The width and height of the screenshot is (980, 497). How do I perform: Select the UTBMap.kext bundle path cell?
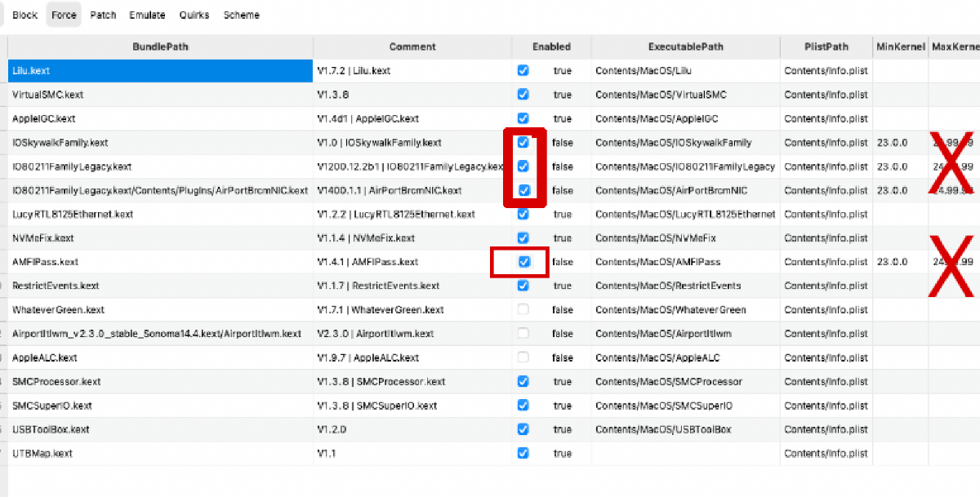160,453
